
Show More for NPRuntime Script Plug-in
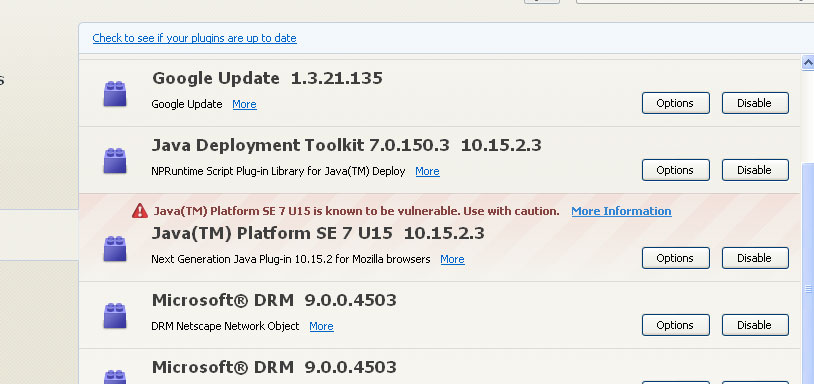point(427,171)
